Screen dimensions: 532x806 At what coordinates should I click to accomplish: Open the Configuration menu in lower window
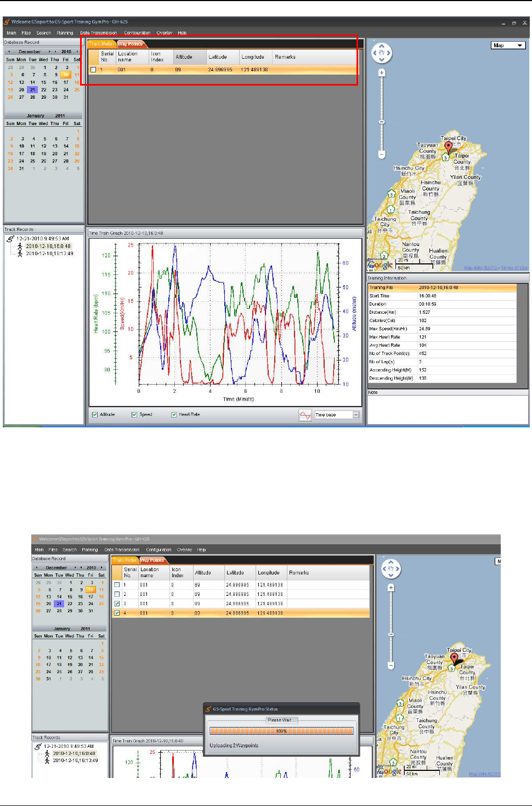pos(159,550)
